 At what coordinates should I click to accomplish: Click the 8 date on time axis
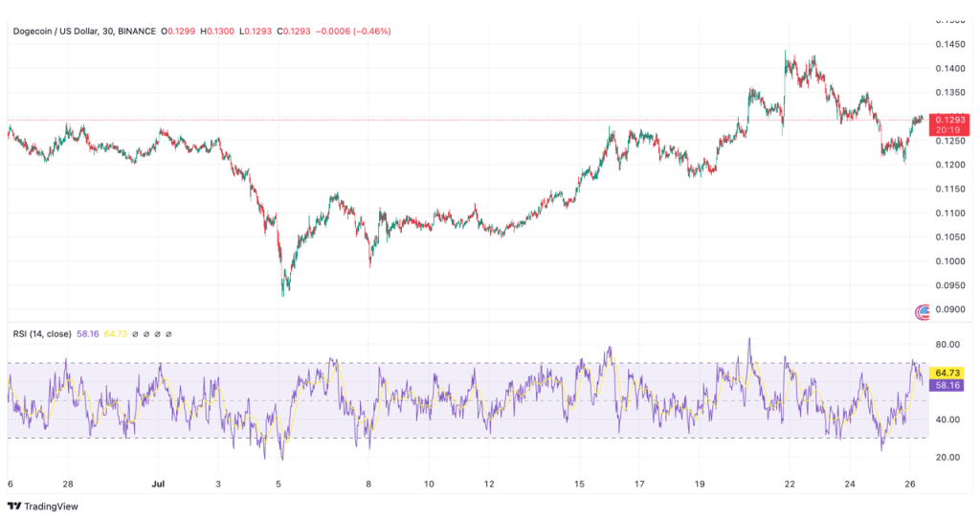(368, 484)
